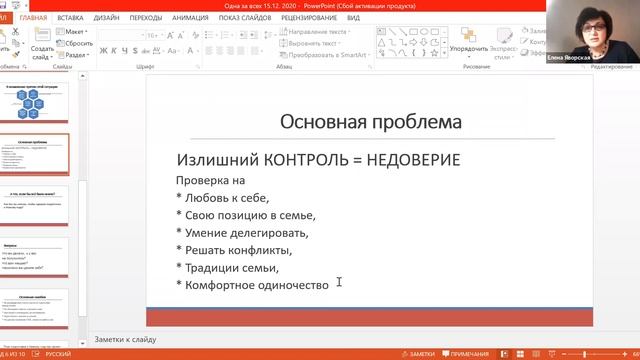Open the ГЛАВНАЯ ribbon tab
Screen dimensions: 640x360
pyautogui.click(x=33, y=18)
